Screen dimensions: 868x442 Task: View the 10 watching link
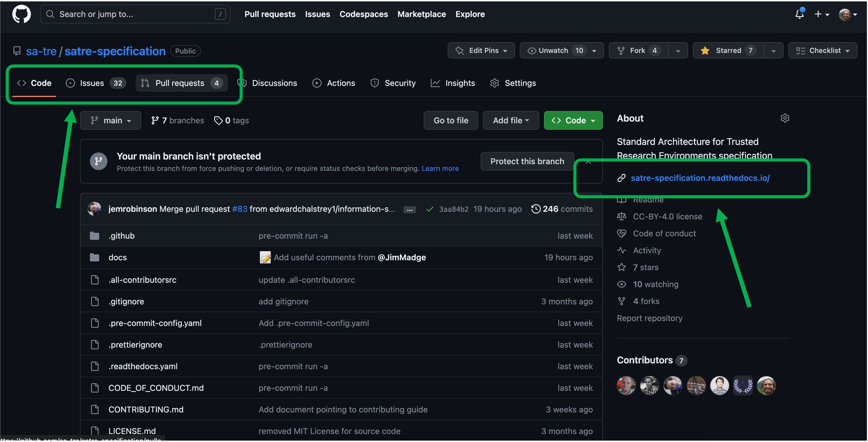(655, 284)
